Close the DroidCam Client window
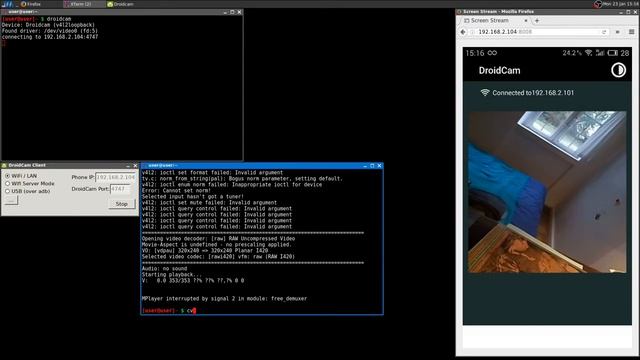The height and width of the screenshot is (360, 640). [135, 166]
